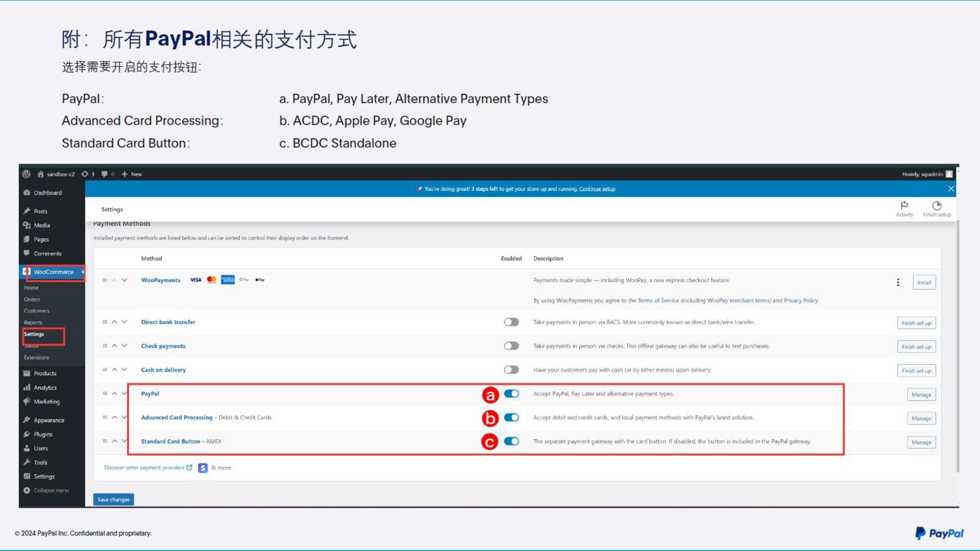Move Check payments down with chevron

[x=125, y=346]
